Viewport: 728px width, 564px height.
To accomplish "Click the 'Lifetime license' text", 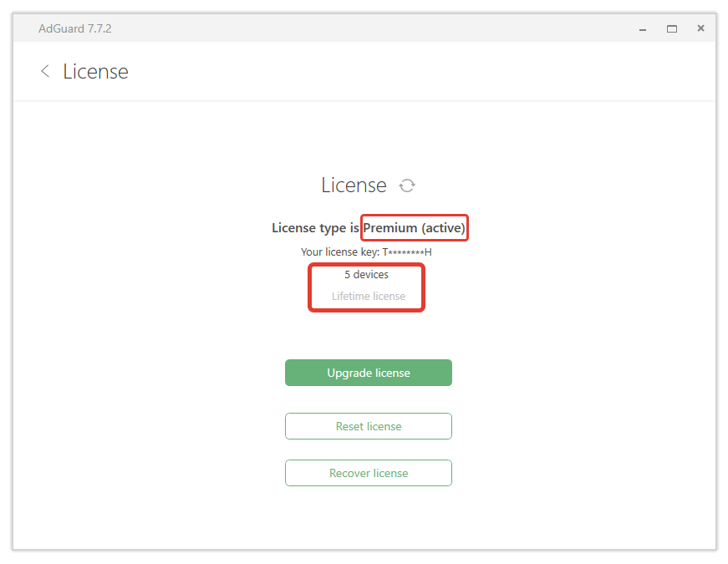I will pos(368,296).
